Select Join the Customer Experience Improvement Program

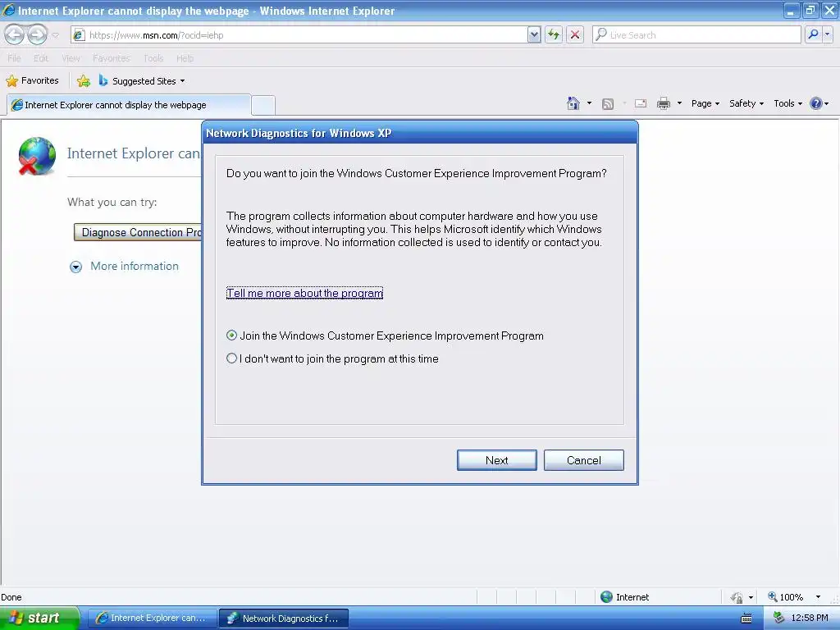pyautogui.click(x=231, y=336)
